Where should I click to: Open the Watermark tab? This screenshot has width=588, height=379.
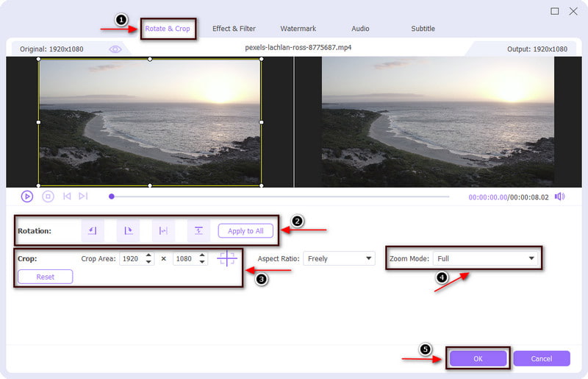point(298,29)
